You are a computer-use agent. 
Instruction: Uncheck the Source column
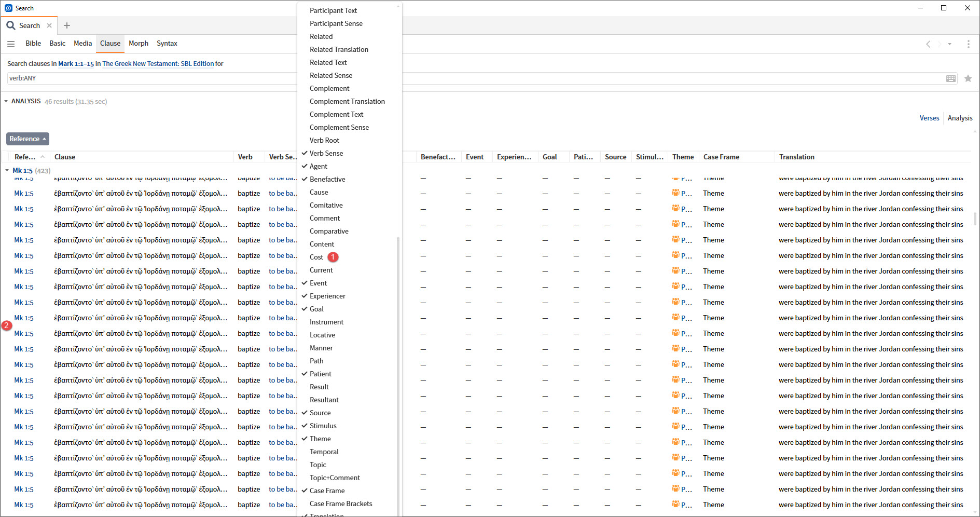point(320,413)
